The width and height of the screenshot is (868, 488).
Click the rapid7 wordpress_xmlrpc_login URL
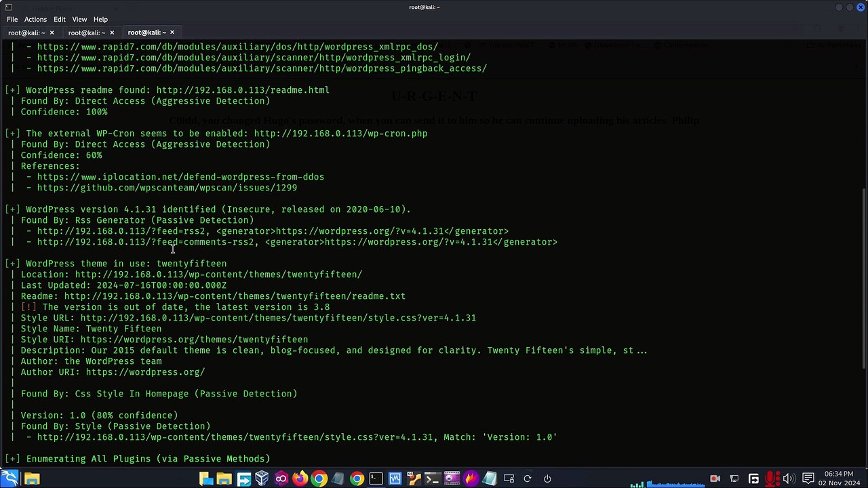click(x=254, y=58)
